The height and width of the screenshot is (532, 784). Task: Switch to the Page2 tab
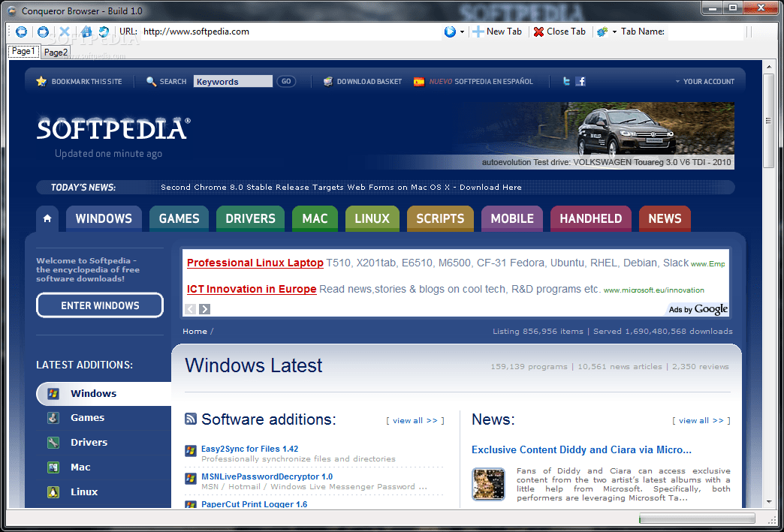pyautogui.click(x=56, y=53)
